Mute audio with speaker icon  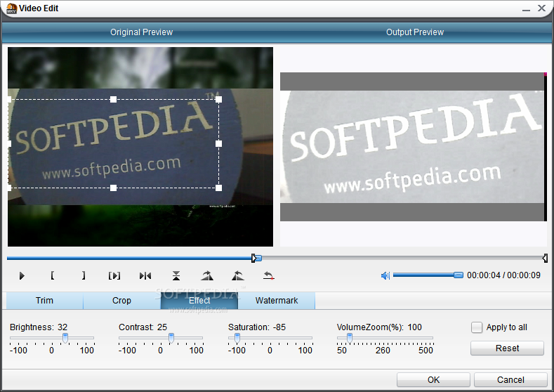coord(385,275)
